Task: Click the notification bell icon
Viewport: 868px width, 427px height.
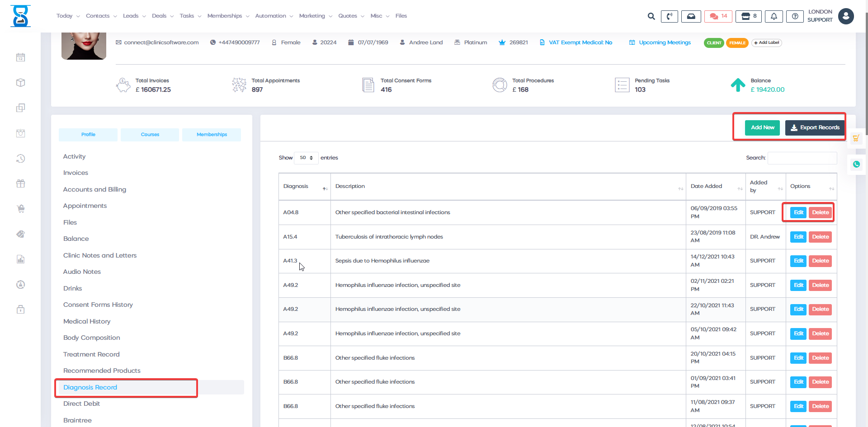Action: pos(774,16)
